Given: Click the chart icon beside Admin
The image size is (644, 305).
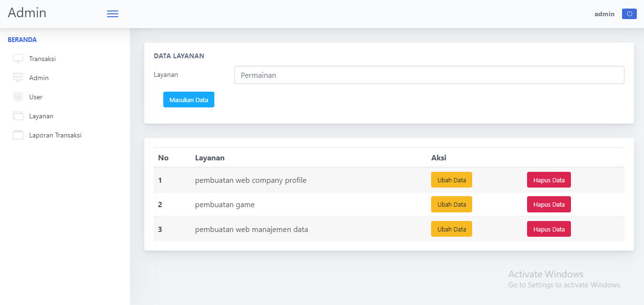Looking at the screenshot, I should click(x=18, y=78).
